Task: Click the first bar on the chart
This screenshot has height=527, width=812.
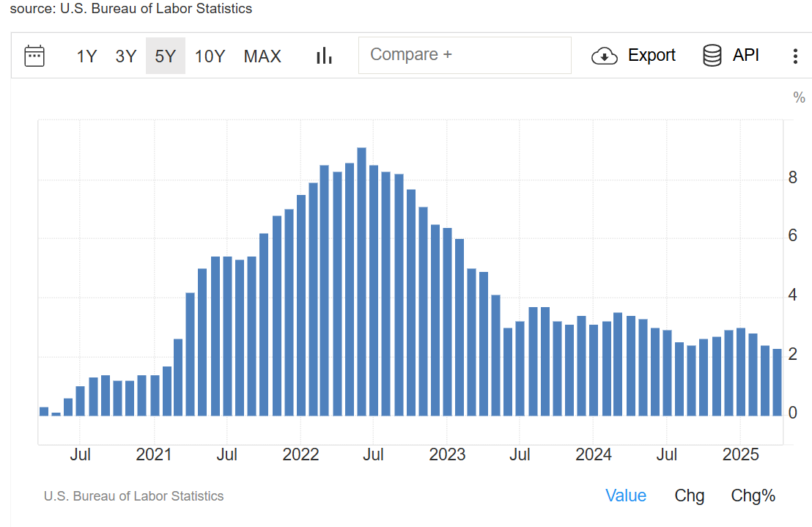Action: click(44, 411)
